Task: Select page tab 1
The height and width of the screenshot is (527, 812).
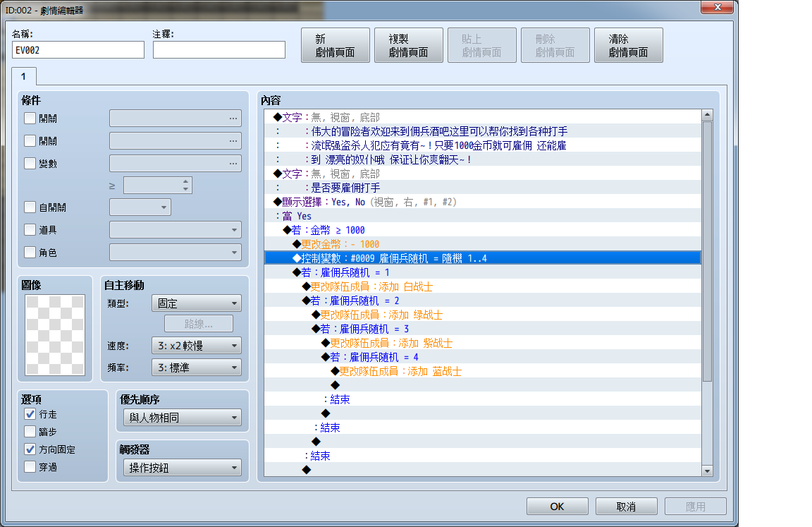Action: (24, 76)
